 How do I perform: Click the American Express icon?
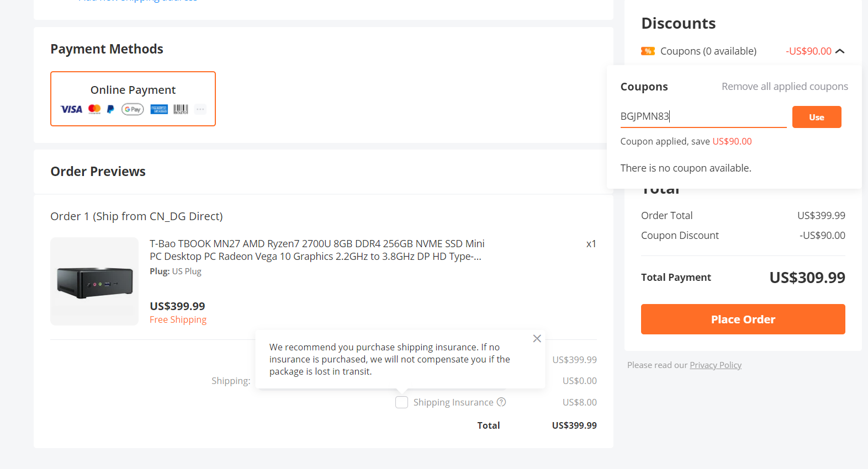tap(159, 109)
